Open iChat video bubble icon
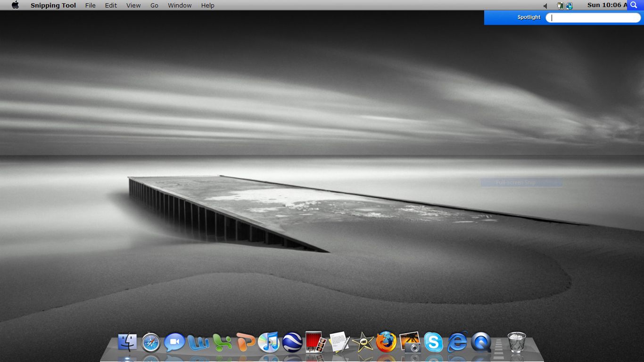This screenshot has height=362, width=644. 174,342
